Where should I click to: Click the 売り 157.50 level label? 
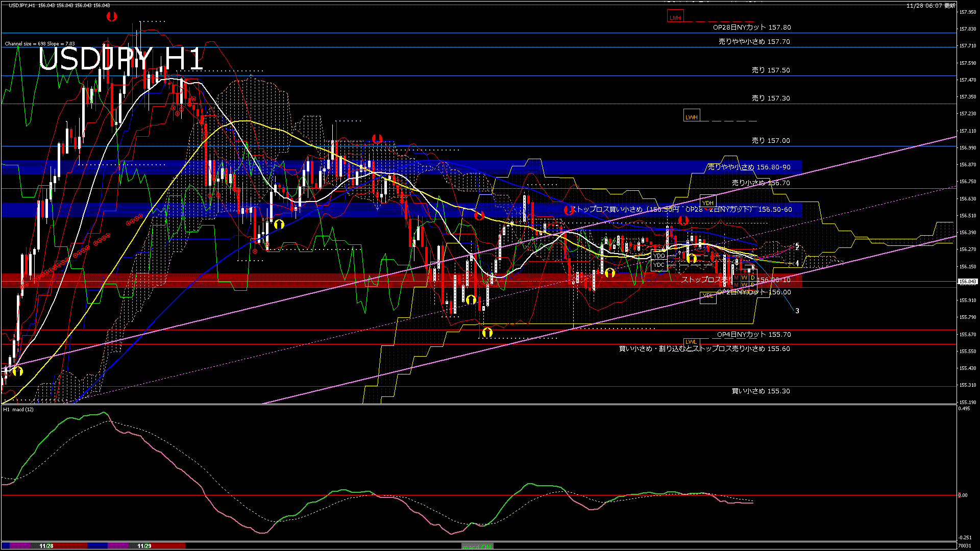770,70
